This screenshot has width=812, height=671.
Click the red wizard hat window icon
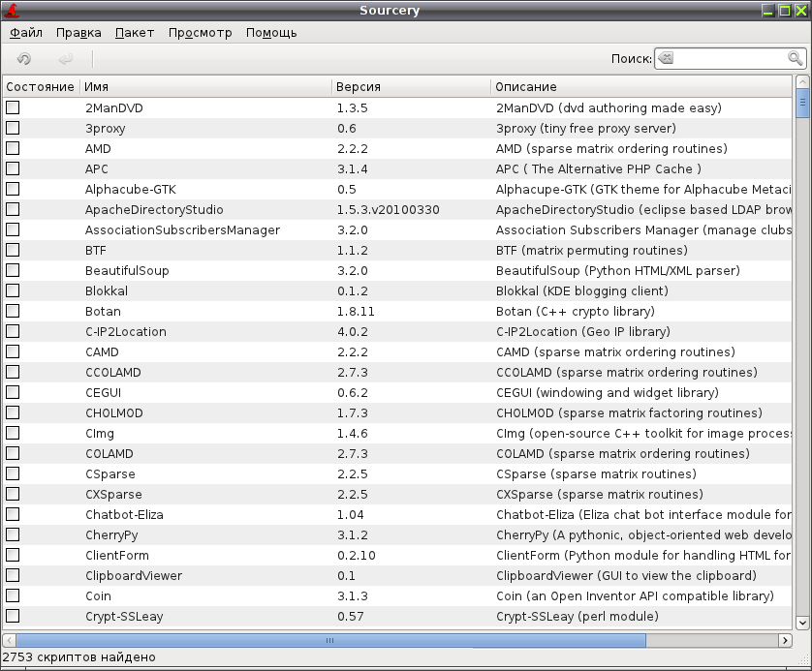point(12,10)
